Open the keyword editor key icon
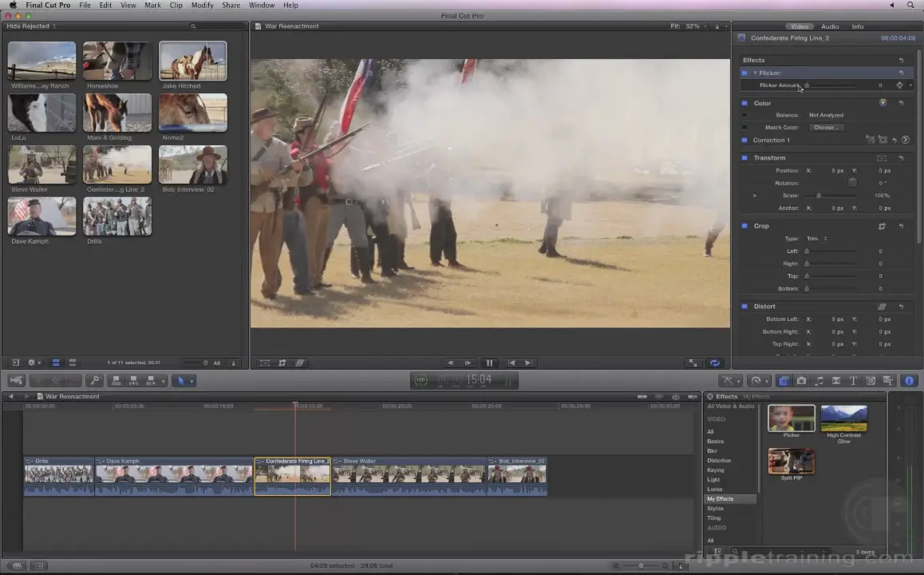The width and height of the screenshot is (924, 575). coord(94,381)
